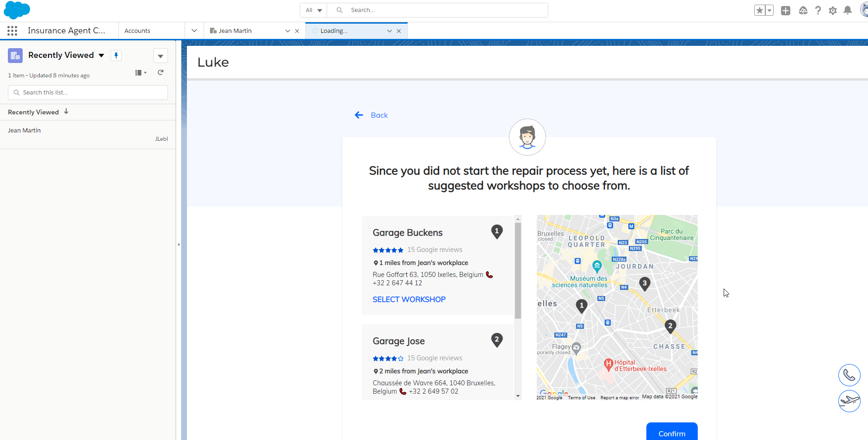Open the search scope All dropdown

coord(314,10)
